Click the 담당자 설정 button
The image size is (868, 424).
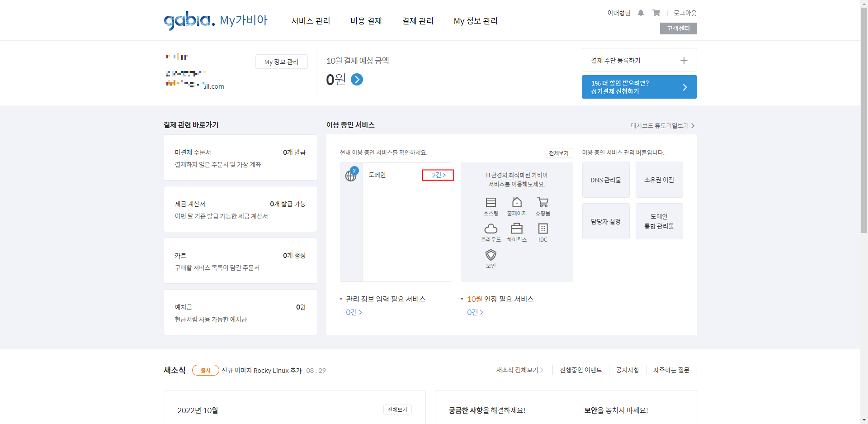pyautogui.click(x=606, y=221)
